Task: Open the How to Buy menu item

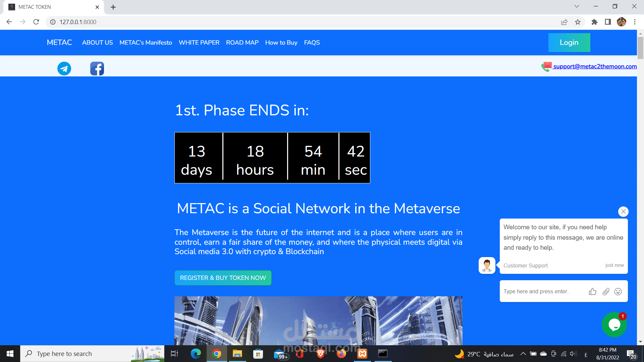Action: [x=281, y=43]
